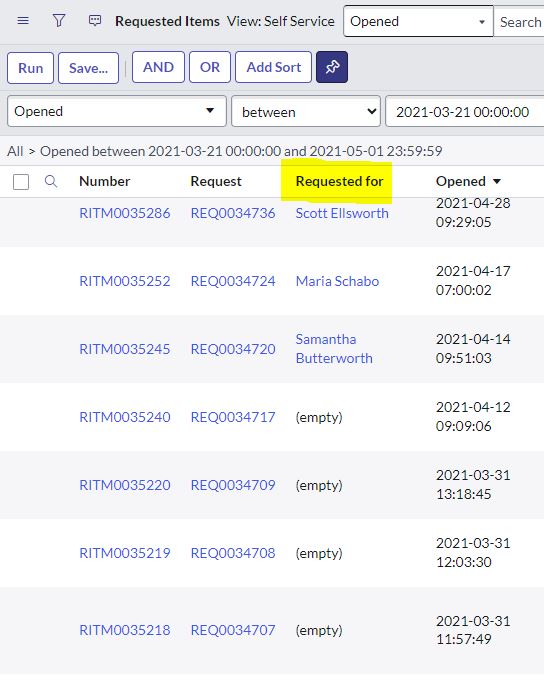Viewport: 544px width, 686px height.
Task: Open record RITM0035240
Action: pyautogui.click(x=125, y=417)
